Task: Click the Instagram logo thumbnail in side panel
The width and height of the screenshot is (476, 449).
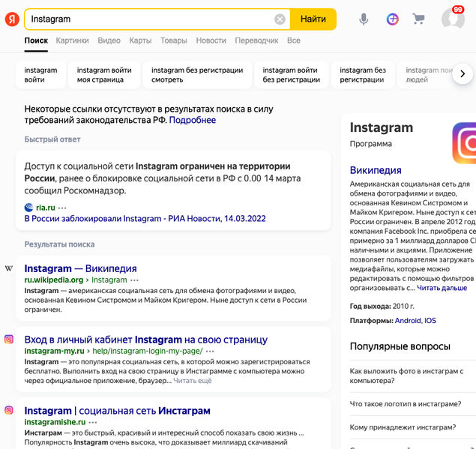Action: coord(464,142)
